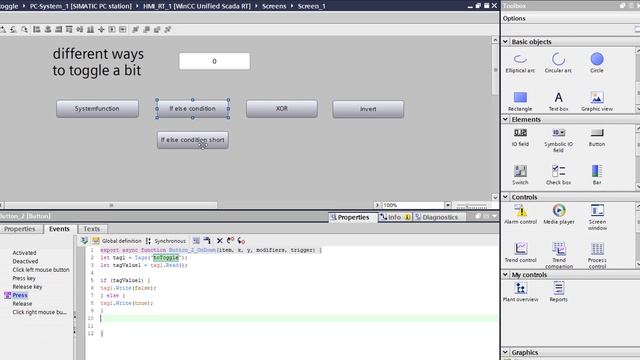Click the XOR button on canvas
Image resolution: width=640 pixels, height=360 pixels.
click(x=282, y=109)
